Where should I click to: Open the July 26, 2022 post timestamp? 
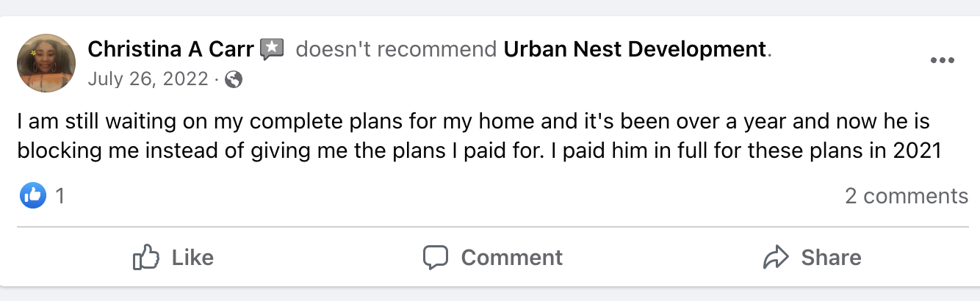click(x=148, y=79)
